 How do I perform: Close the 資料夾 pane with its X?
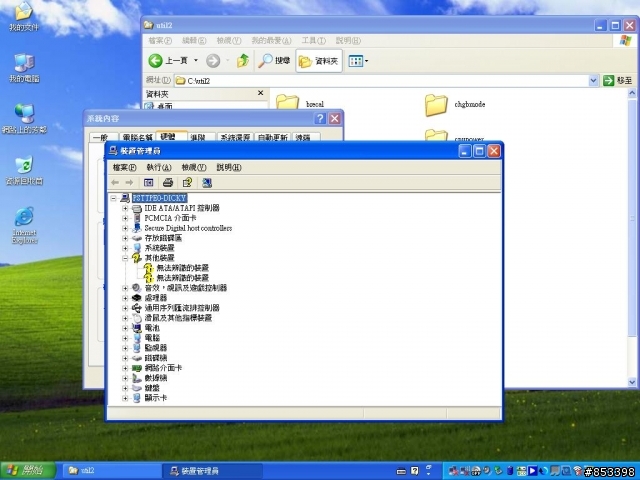(260, 93)
